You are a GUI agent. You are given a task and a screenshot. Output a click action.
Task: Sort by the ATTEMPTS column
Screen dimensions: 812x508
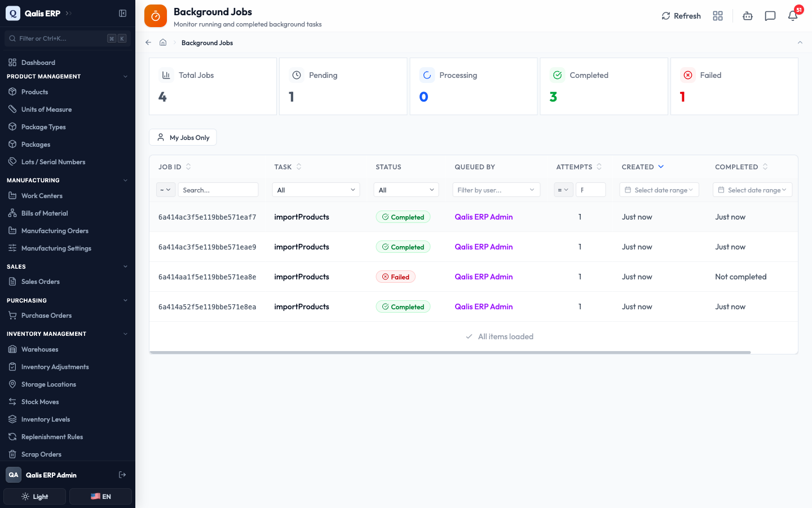(x=579, y=167)
